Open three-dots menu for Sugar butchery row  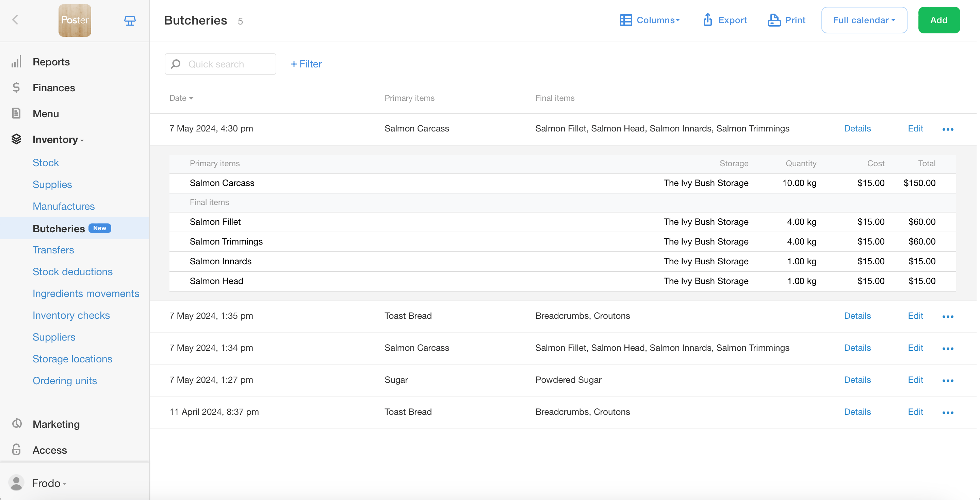pos(948,380)
